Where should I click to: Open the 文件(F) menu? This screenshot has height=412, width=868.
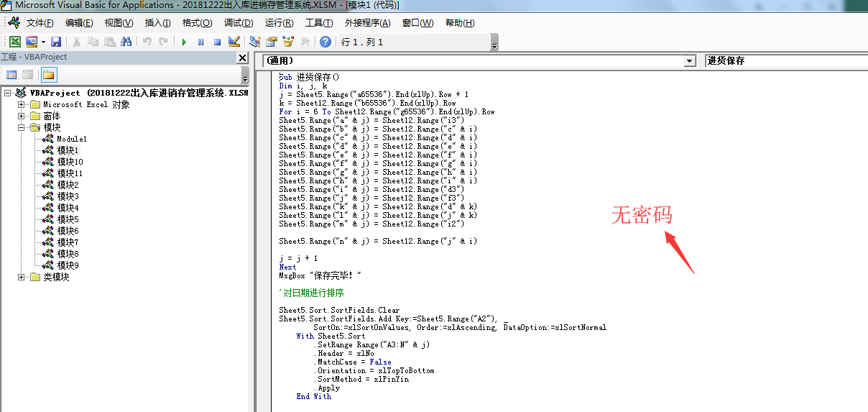(40, 23)
